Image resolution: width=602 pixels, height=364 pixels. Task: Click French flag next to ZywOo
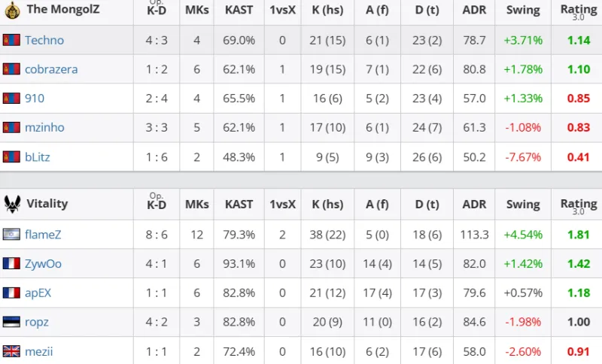click(x=11, y=263)
